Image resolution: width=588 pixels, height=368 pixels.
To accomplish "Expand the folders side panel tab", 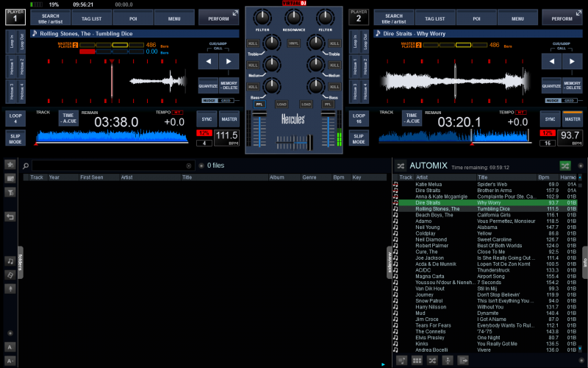I will (x=21, y=262).
